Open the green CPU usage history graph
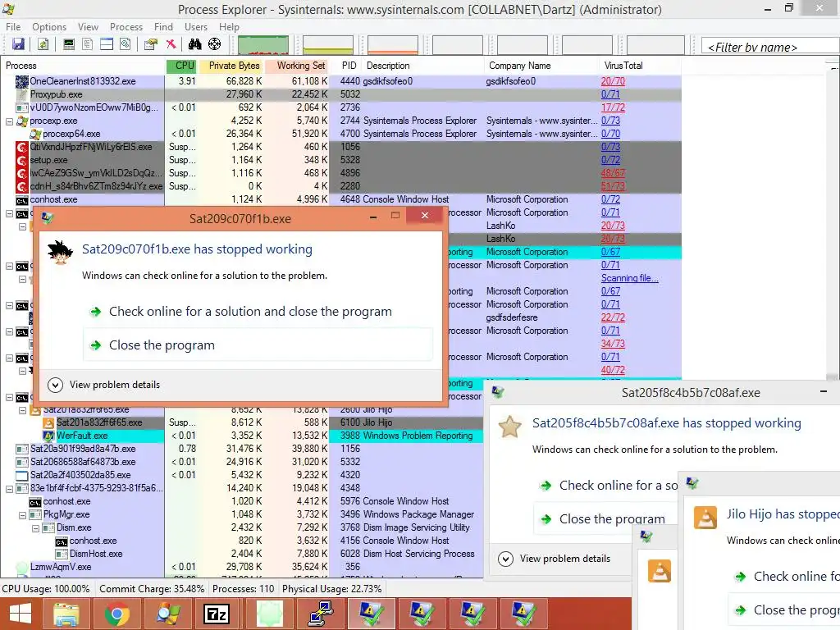Image resolution: width=840 pixels, height=630 pixels. tap(263, 45)
